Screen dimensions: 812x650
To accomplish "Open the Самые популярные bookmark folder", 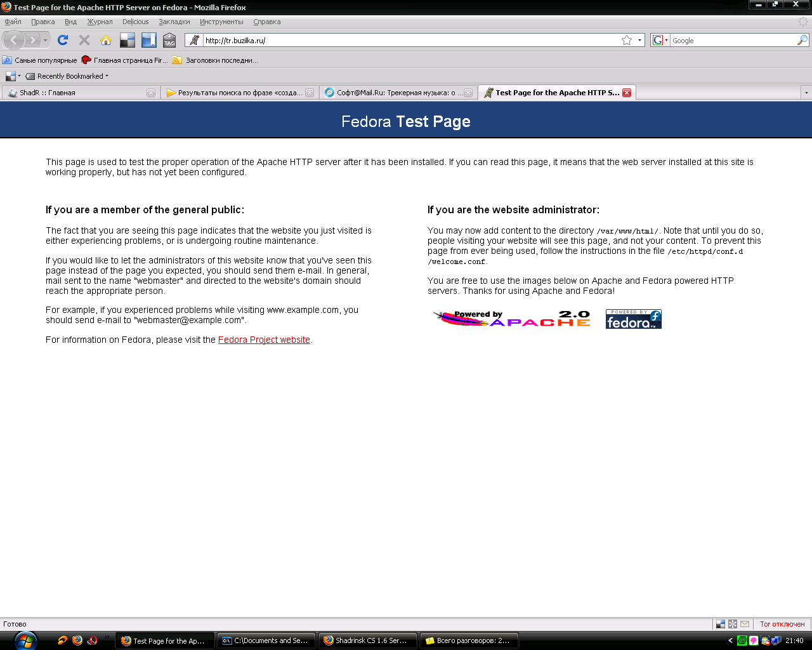I will [40, 60].
